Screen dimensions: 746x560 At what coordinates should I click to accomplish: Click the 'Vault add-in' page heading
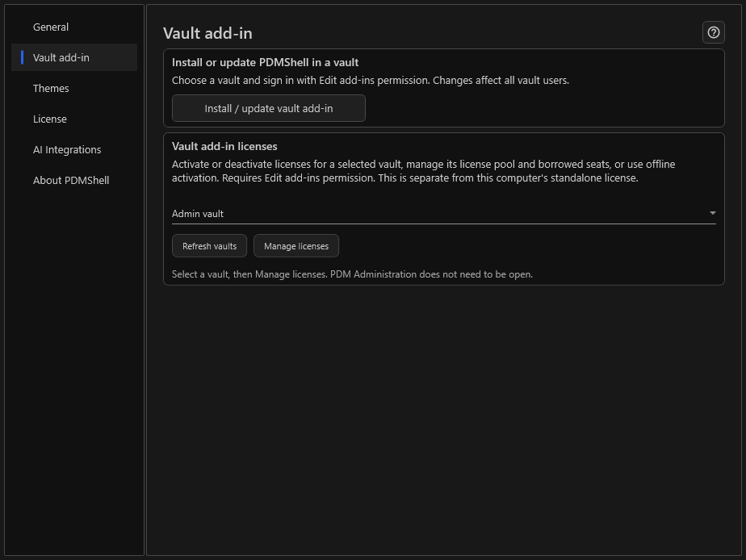click(x=207, y=33)
